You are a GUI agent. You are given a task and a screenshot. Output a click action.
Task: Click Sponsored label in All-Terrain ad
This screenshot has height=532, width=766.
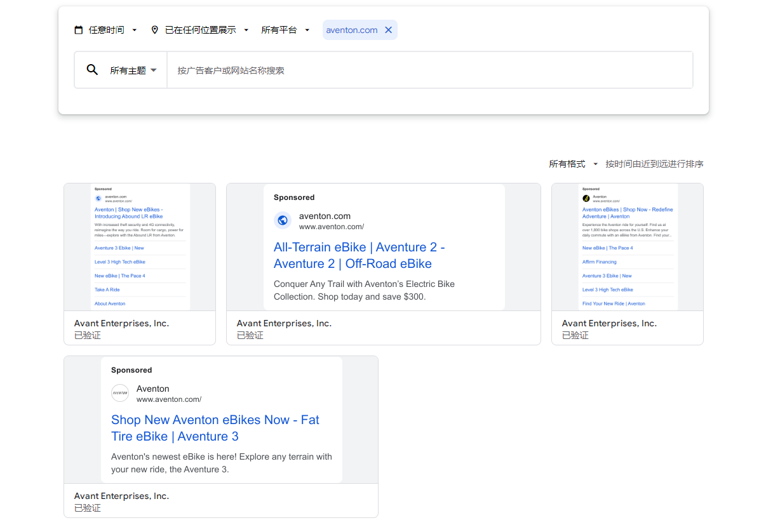click(x=294, y=197)
